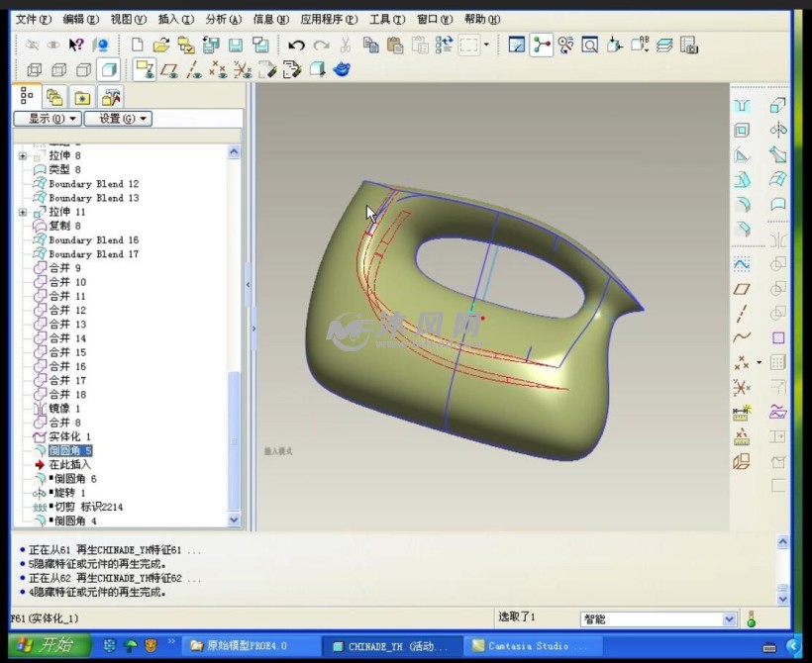Viewport: 812px width, 663px height.
Task: Select the Extrude tool in the right toolbar
Action: (777, 106)
